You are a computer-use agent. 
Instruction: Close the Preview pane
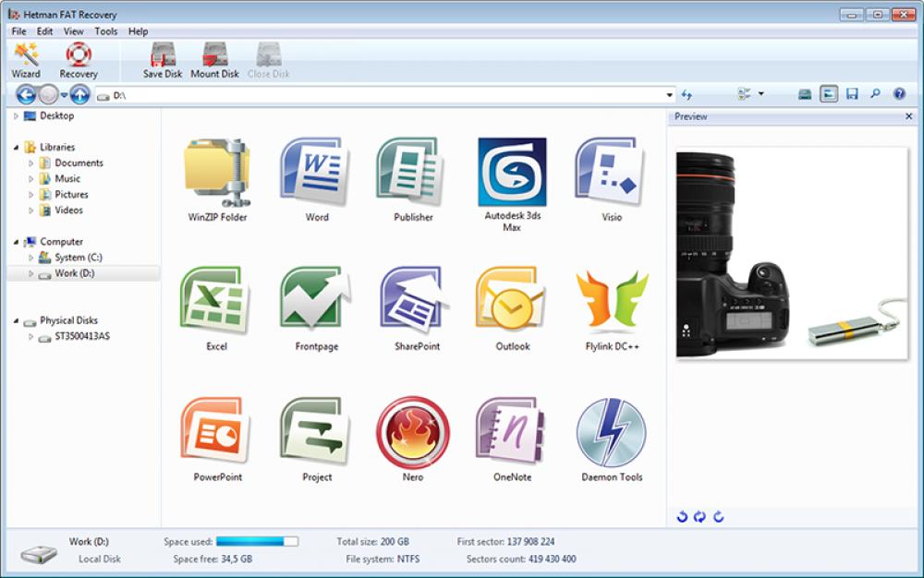[x=908, y=116]
